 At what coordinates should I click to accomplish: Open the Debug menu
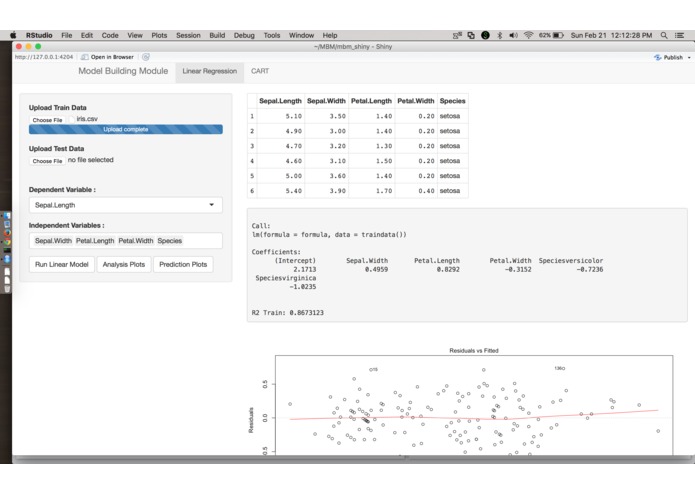click(244, 35)
